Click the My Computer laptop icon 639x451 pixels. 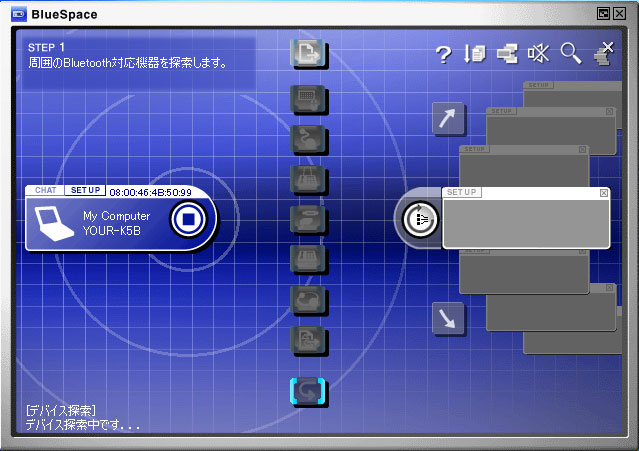pos(52,220)
